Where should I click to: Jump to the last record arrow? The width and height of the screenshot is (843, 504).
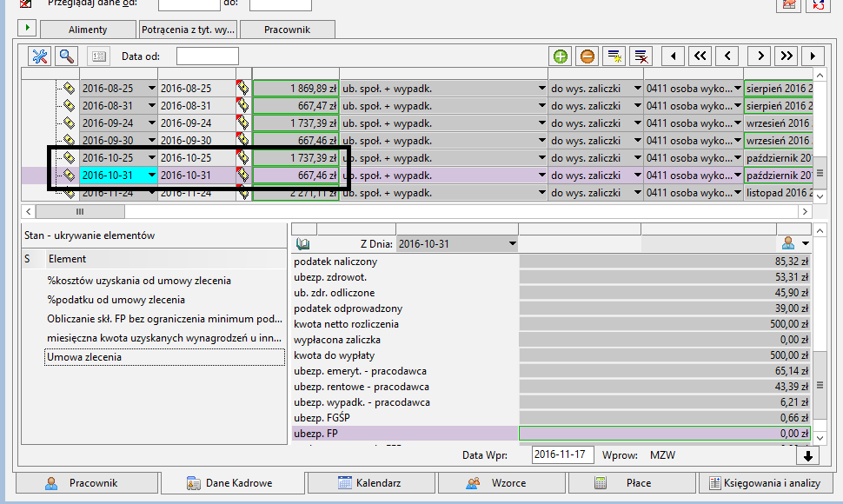[813, 56]
